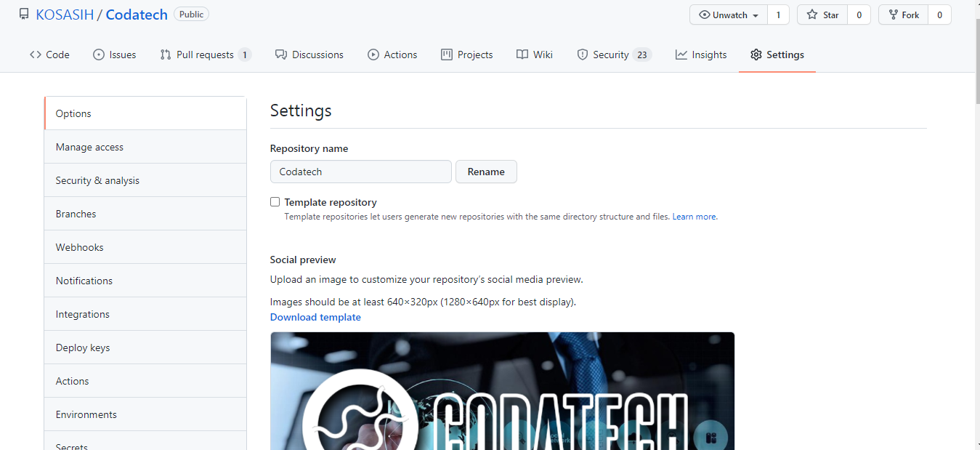Open the Insights tab
The width and height of the screenshot is (980, 450).
pos(701,55)
